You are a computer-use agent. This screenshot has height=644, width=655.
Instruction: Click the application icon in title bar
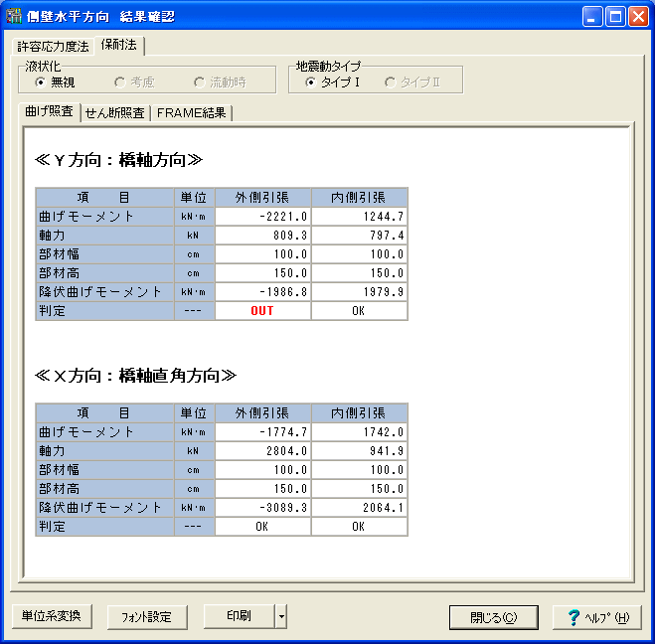click(13, 16)
